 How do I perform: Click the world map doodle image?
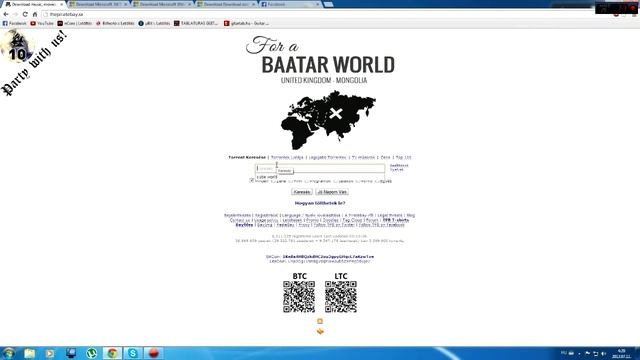pyautogui.click(x=328, y=120)
